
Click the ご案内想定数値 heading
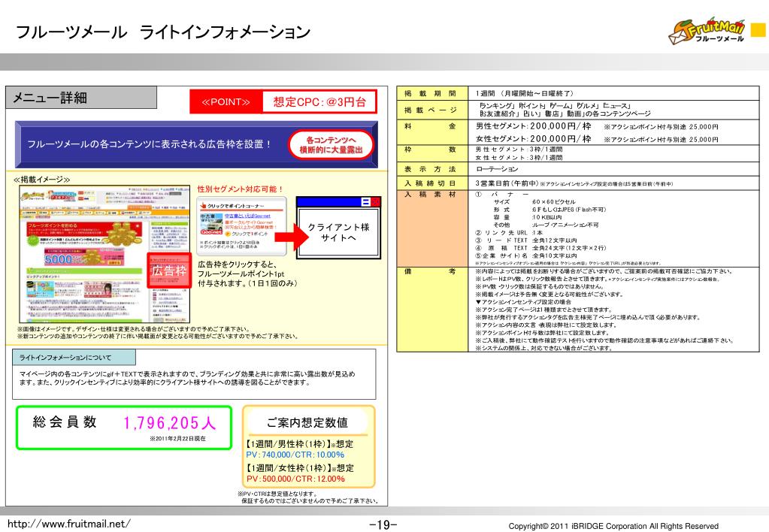click(x=307, y=422)
